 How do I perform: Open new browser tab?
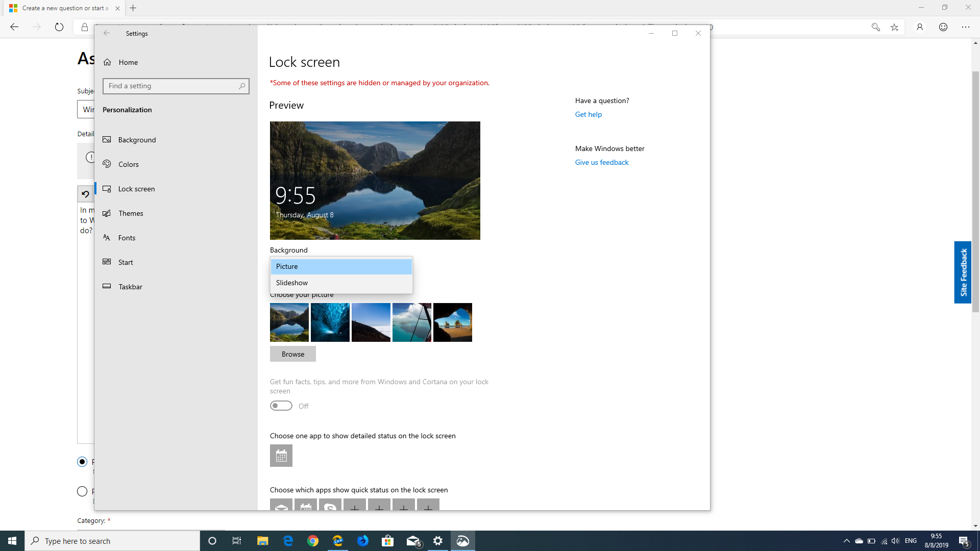133,8
